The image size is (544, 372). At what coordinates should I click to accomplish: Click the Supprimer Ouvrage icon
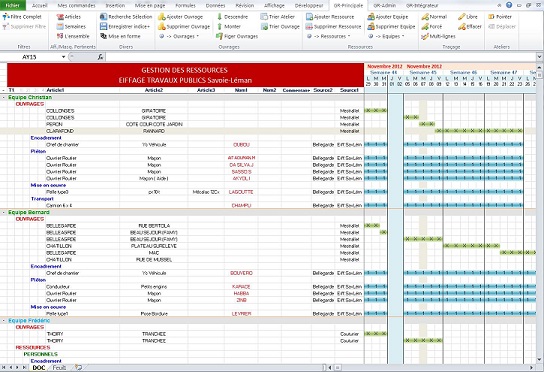pos(161,26)
